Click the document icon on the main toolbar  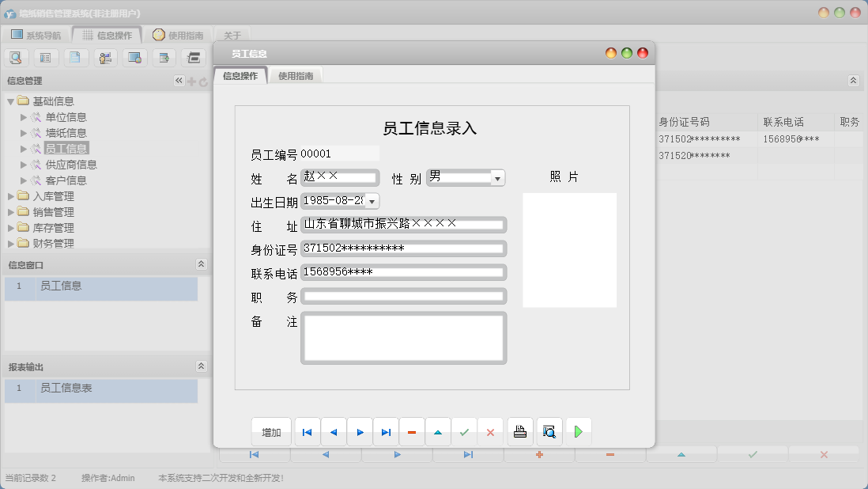click(x=76, y=57)
